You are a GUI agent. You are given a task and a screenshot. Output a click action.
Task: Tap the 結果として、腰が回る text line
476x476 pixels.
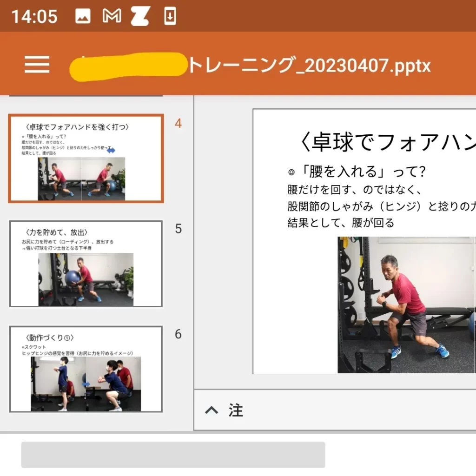(341, 223)
